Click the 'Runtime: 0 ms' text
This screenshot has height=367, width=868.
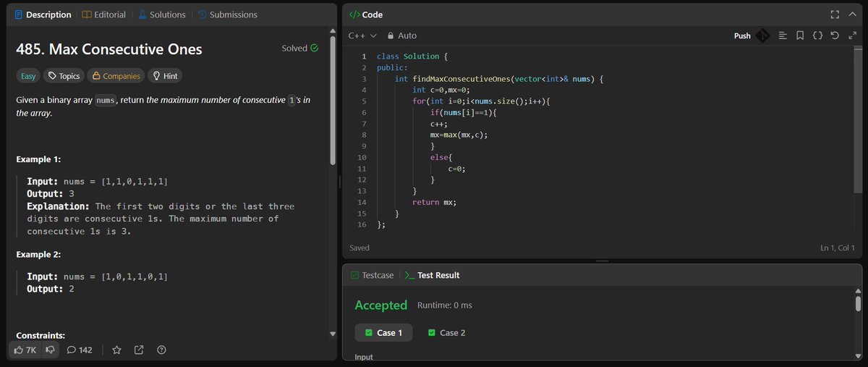click(x=444, y=305)
